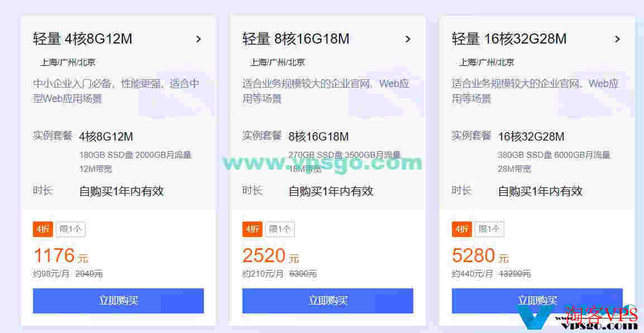Purchase the 5280元 plan via 立即购买

(x=537, y=301)
